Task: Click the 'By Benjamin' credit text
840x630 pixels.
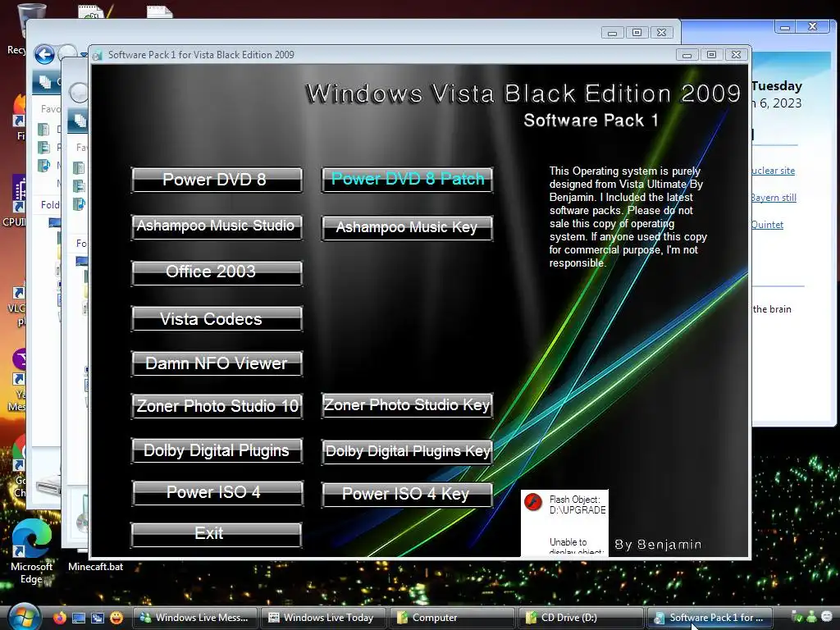Action: point(658,545)
